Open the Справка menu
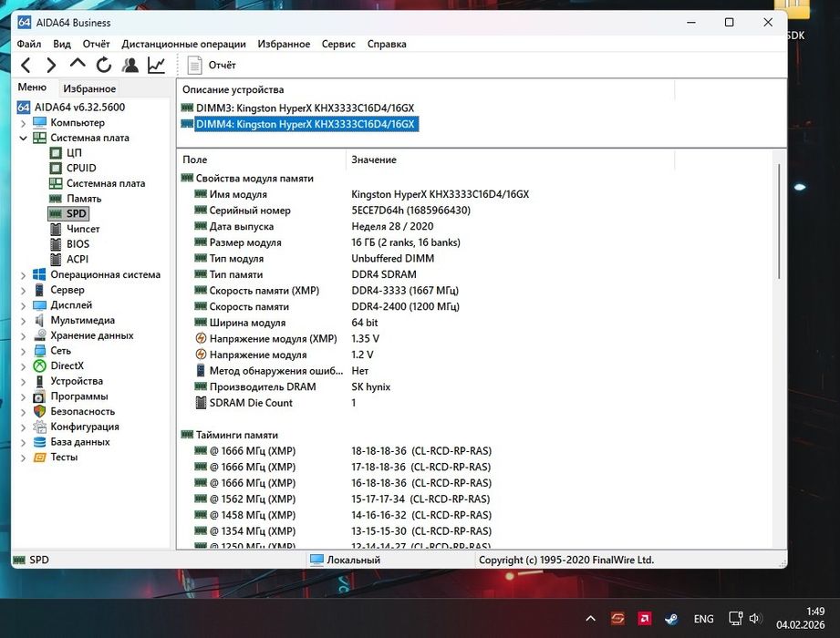 pos(387,44)
